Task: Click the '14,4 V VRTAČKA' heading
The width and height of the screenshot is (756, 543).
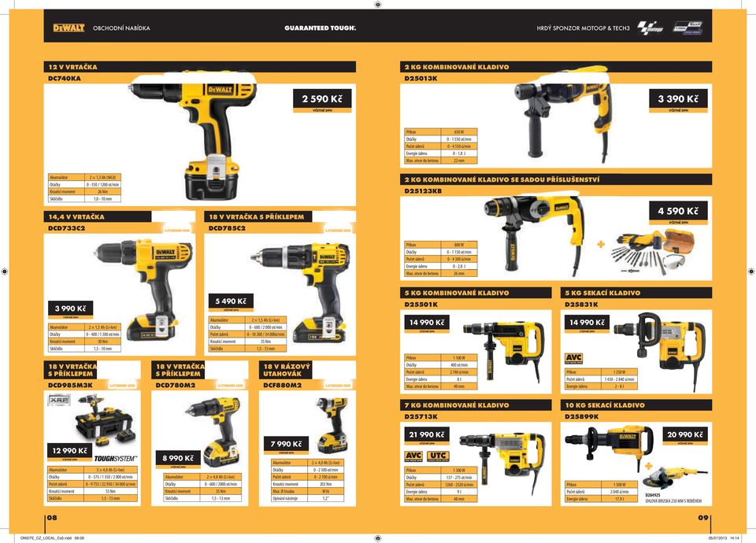Action: (x=76, y=217)
